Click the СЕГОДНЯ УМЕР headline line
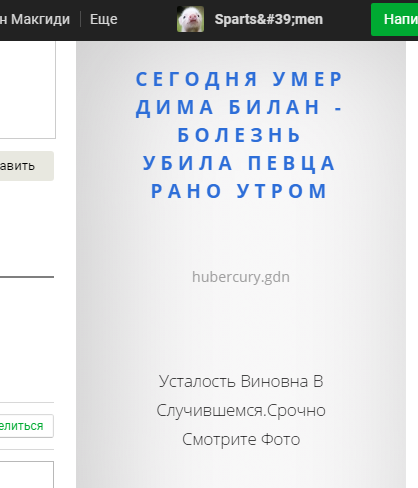418x488 pixels. tap(239, 79)
